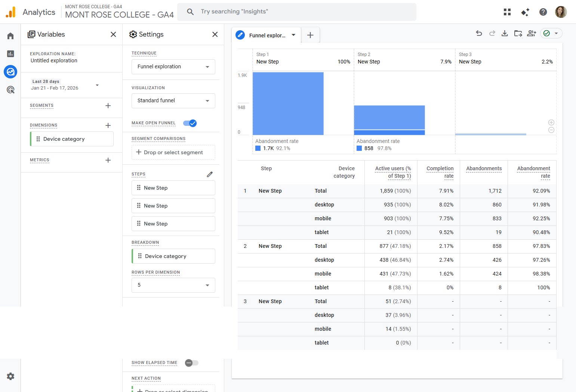Expand the Rows per dimension dropdown
The height and width of the screenshot is (392, 576).
click(173, 285)
